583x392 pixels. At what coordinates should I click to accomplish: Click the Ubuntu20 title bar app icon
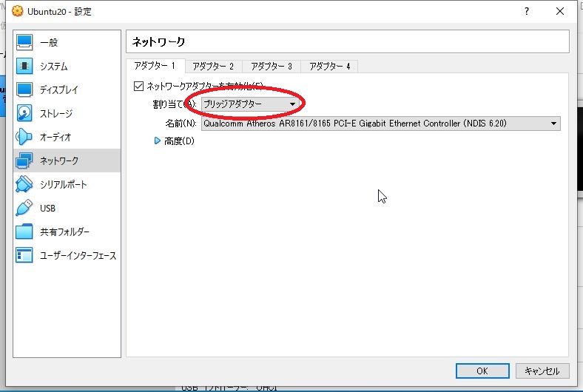pyautogui.click(x=17, y=11)
